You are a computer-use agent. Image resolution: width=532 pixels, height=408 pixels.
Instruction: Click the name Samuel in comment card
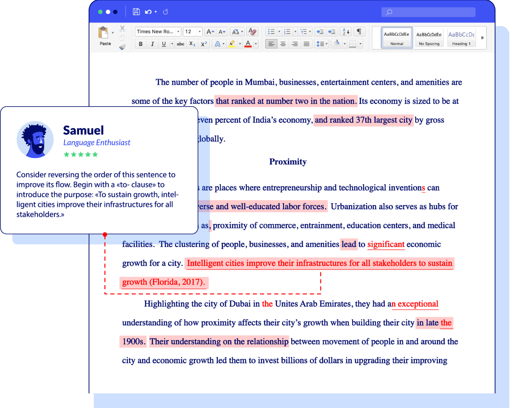[83, 130]
